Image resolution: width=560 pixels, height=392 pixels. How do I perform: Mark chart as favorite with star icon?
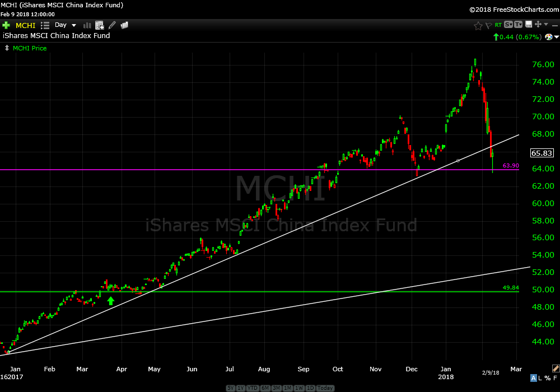pos(478,25)
